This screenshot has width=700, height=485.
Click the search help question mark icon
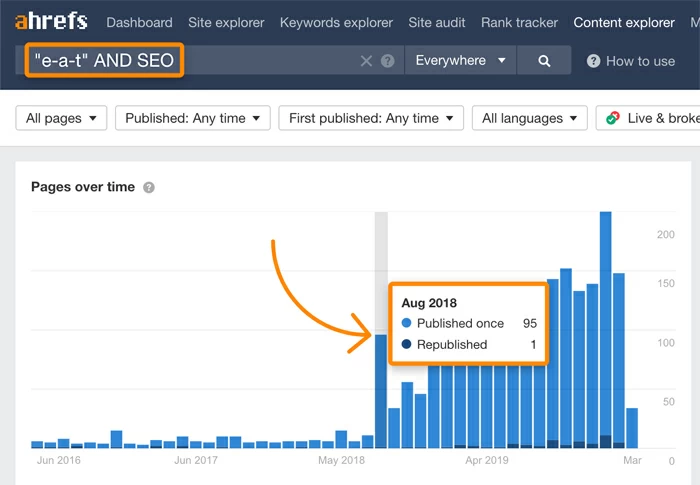tap(388, 61)
